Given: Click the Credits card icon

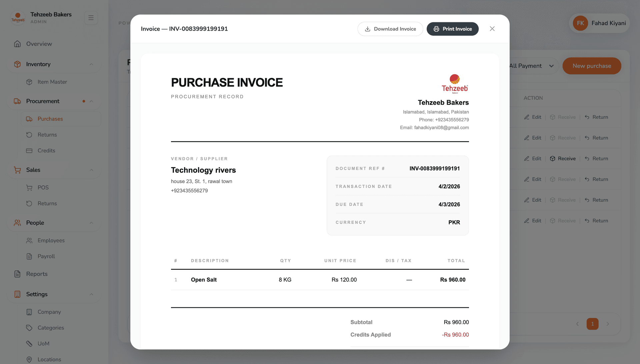Looking at the screenshot, I should (x=29, y=151).
